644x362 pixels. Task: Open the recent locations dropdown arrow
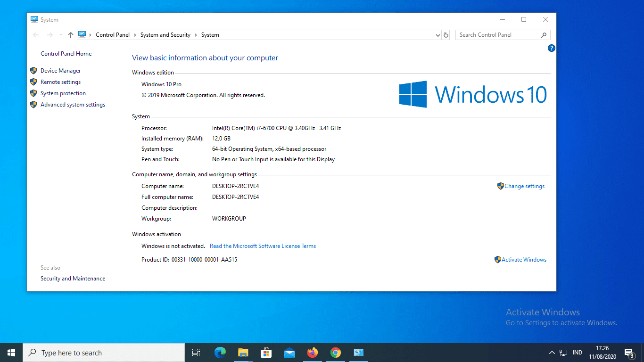[x=61, y=35]
